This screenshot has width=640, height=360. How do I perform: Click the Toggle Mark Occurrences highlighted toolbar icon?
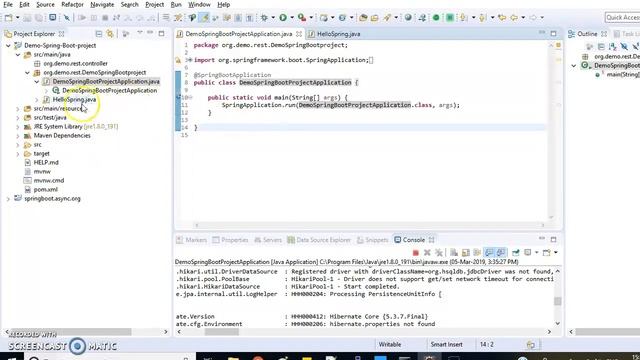pos(204,18)
